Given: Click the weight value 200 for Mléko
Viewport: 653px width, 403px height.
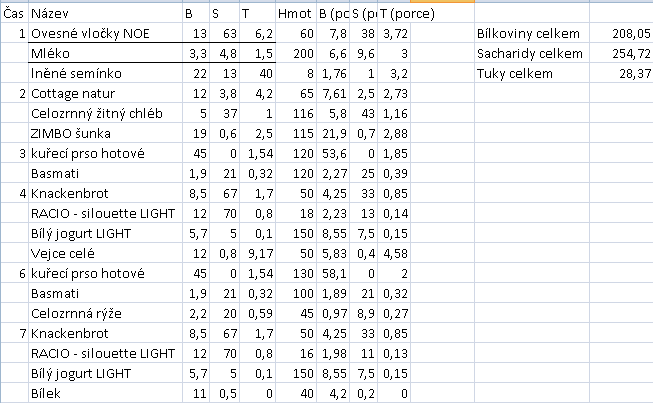Looking at the screenshot, I should [296, 53].
